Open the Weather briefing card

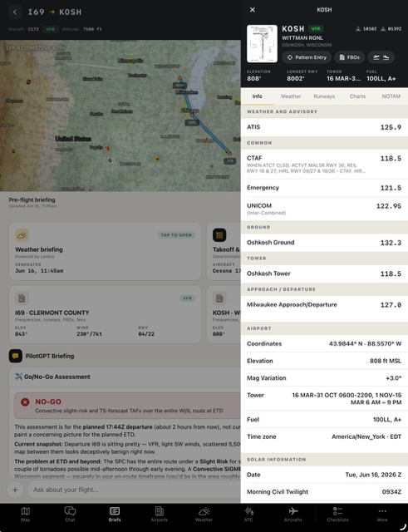tap(106, 251)
